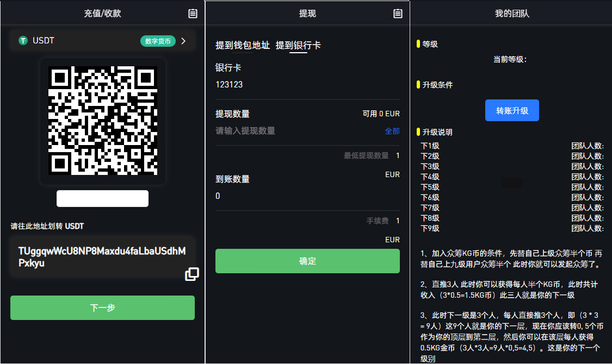Click the 充值/收款 panel title
Image resolution: width=612 pixels, height=364 pixels.
click(102, 14)
